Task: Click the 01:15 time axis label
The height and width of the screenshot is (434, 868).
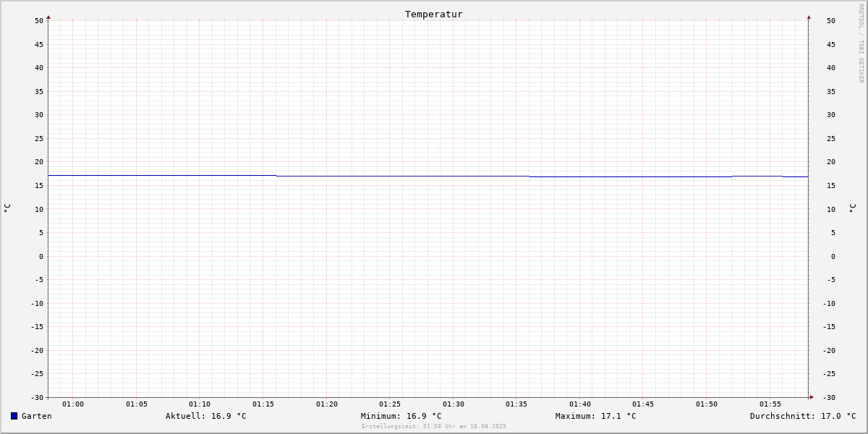Action: (263, 404)
